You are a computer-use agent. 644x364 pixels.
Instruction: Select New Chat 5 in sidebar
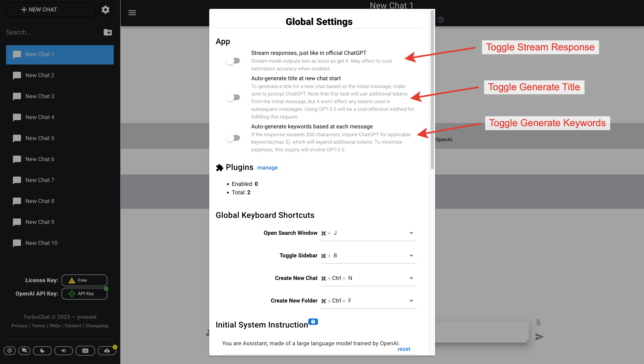[40, 138]
